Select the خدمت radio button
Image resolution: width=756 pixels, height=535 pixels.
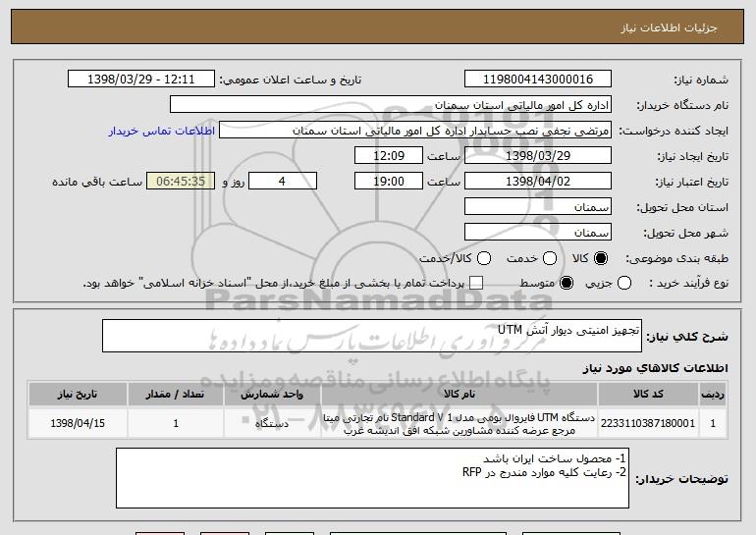[550, 258]
